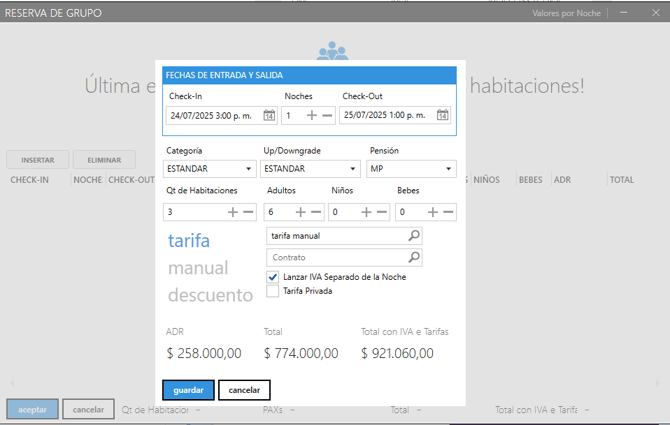Click the search icon in Contrato field
The height and width of the screenshot is (425, 670).
pyautogui.click(x=414, y=258)
